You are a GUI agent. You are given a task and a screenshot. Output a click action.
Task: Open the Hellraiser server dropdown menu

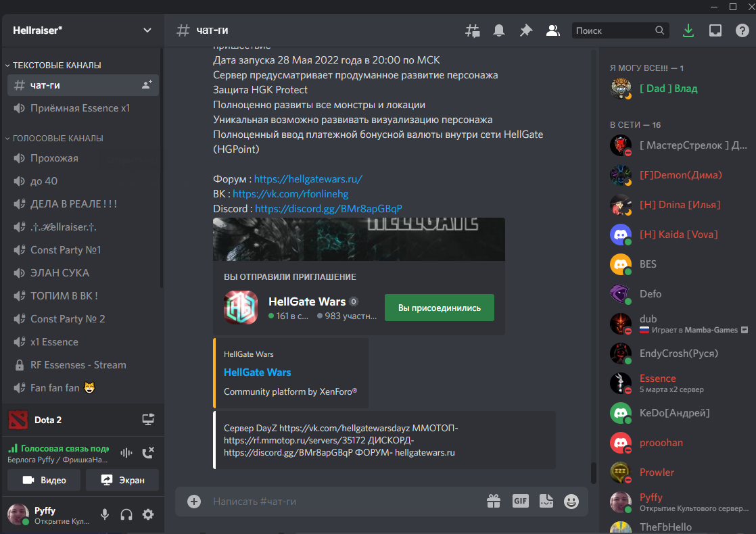[147, 30]
